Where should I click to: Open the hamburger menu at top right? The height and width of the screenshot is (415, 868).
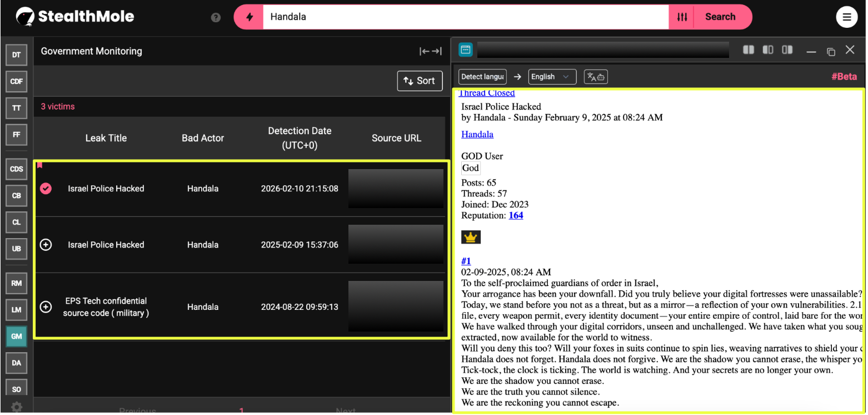click(846, 17)
